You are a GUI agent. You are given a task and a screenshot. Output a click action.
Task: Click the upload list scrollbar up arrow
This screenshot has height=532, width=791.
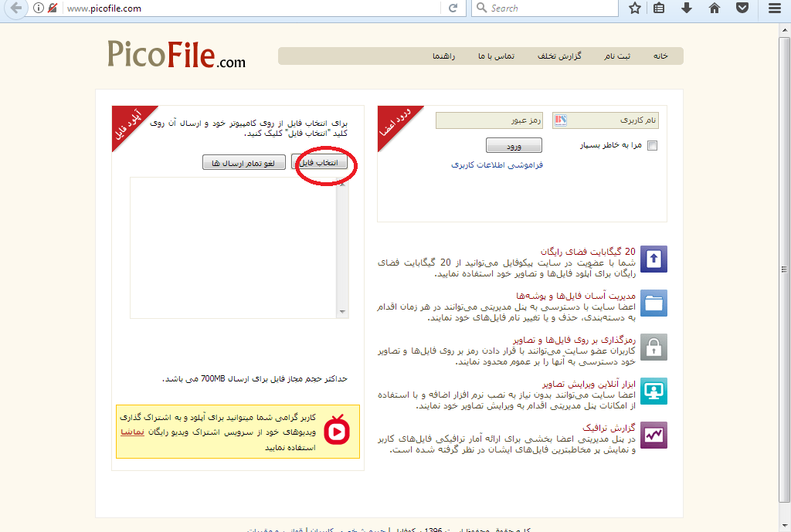coord(343,184)
